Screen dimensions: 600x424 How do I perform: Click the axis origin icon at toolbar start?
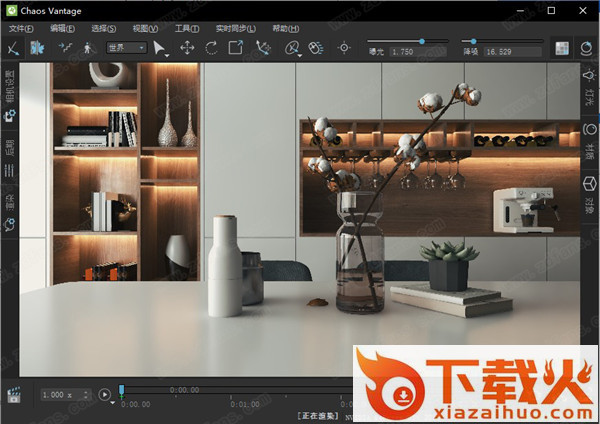[13, 49]
